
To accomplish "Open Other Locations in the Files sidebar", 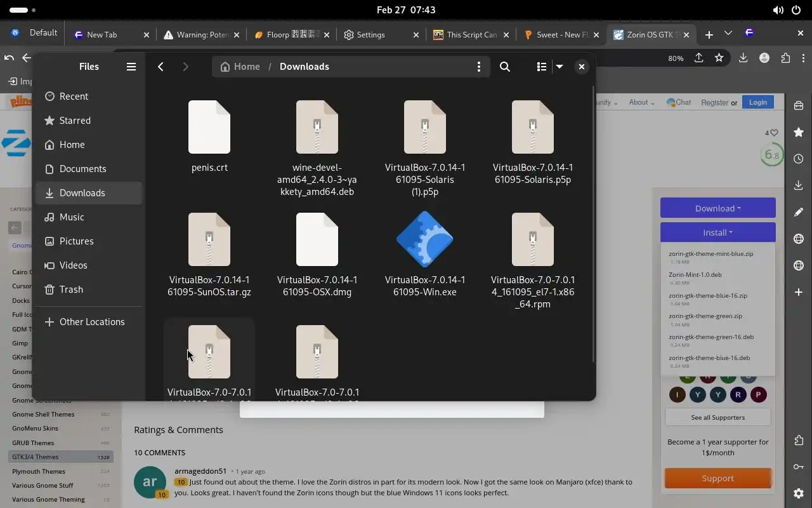I will 89,322.
